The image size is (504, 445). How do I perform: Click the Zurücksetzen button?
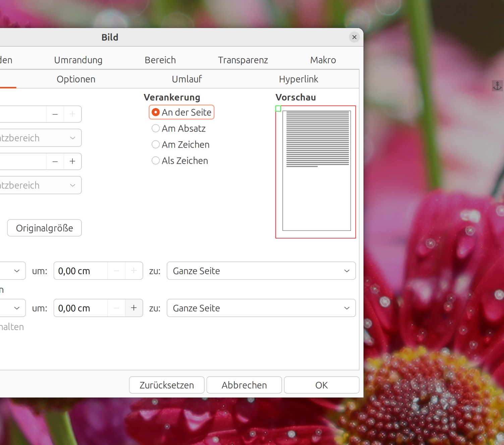tap(167, 385)
